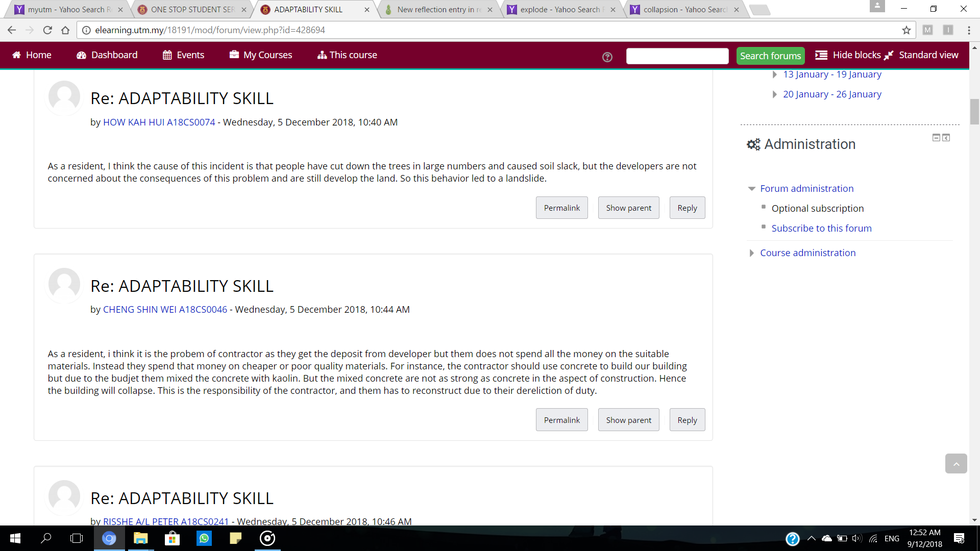
Task: Open the My Courses menu
Action: click(x=261, y=55)
